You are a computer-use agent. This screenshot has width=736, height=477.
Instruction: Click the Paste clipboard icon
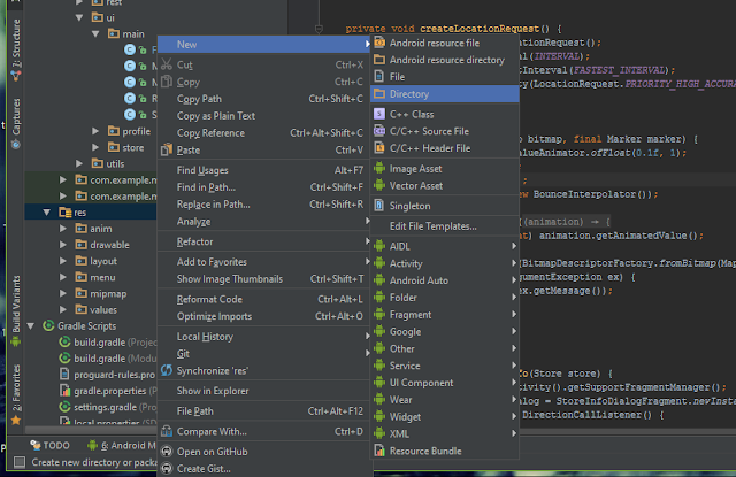pos(166,150)
